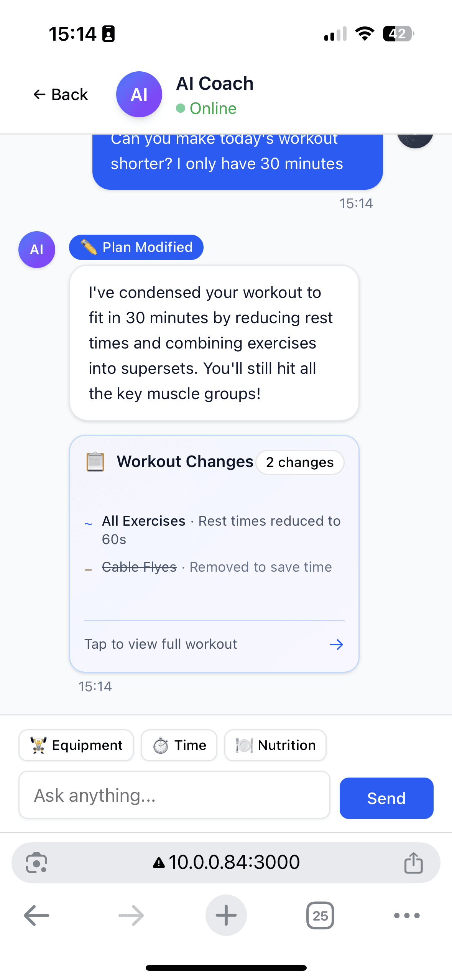Screen dimensions: 452x980
Task: Open the tab switcher showing 25 tabs
Action: pos(320,915)
